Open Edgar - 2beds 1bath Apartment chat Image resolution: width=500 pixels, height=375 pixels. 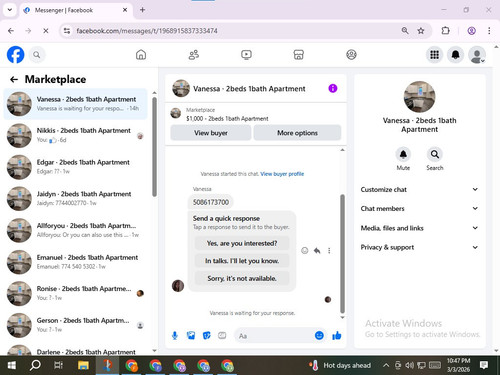coord(75,167)
